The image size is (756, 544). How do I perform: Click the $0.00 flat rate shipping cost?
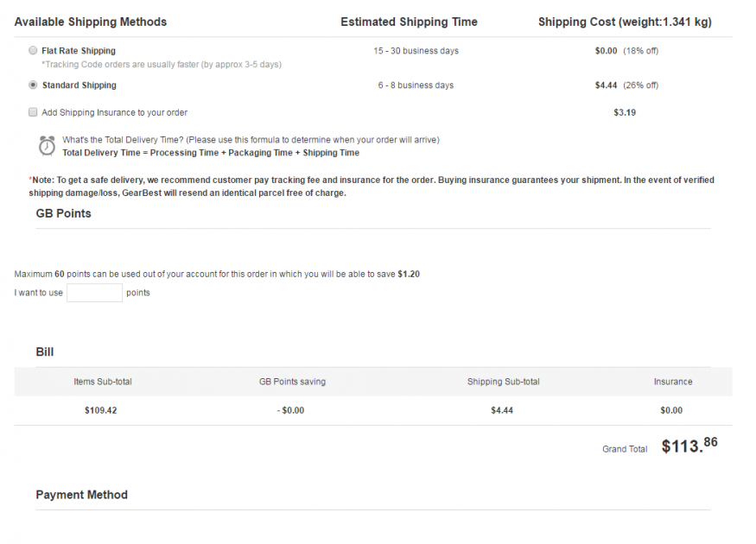[x=606, y=51]
